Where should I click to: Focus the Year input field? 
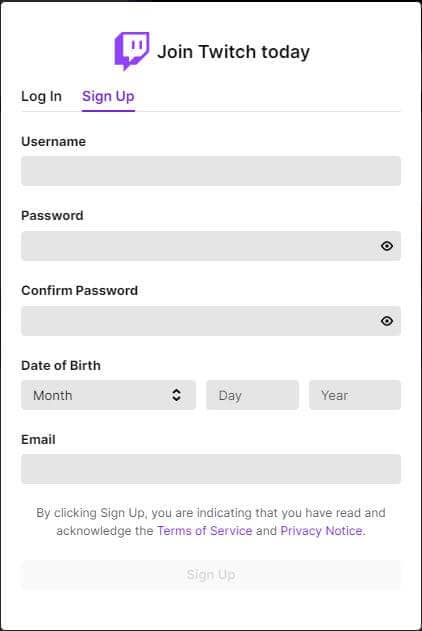(355, 395)
